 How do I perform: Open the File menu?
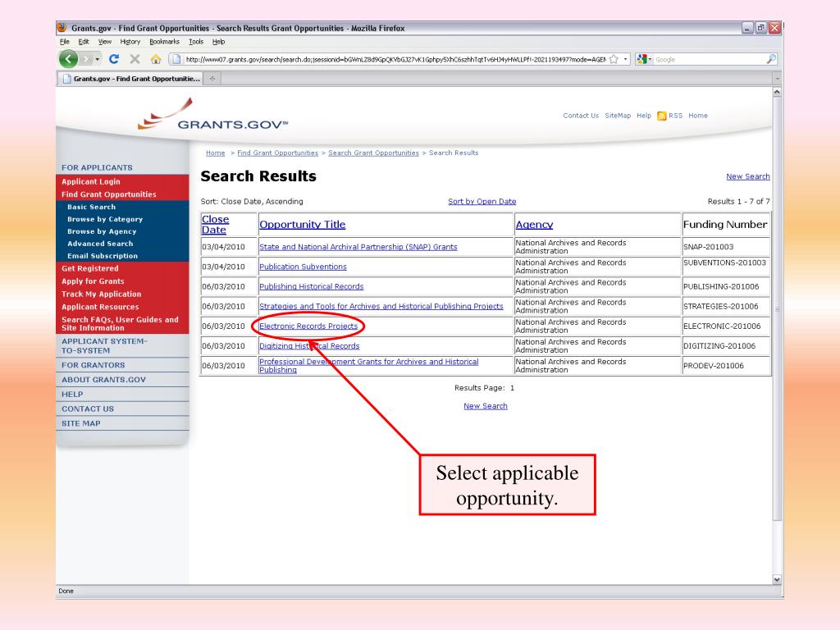[64, 42]
